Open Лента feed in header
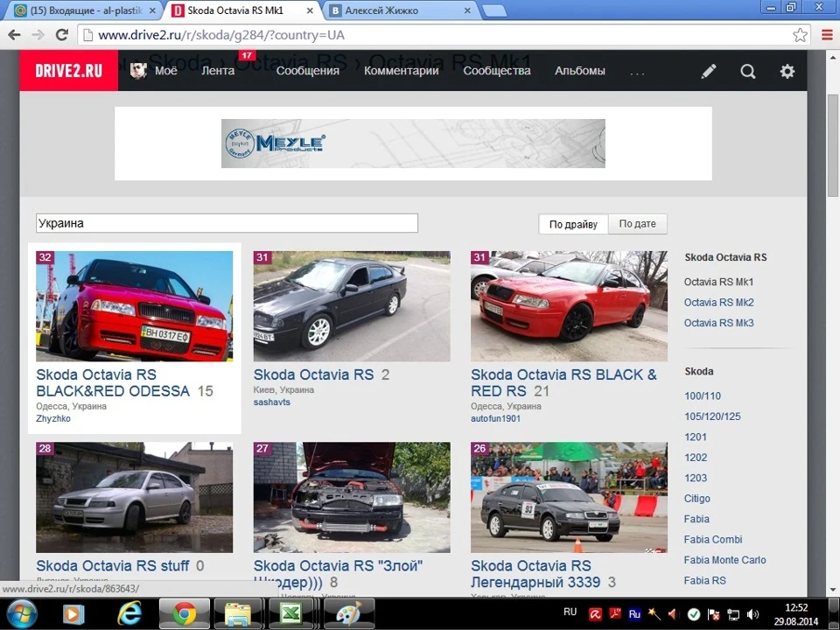 pos(218,71)
